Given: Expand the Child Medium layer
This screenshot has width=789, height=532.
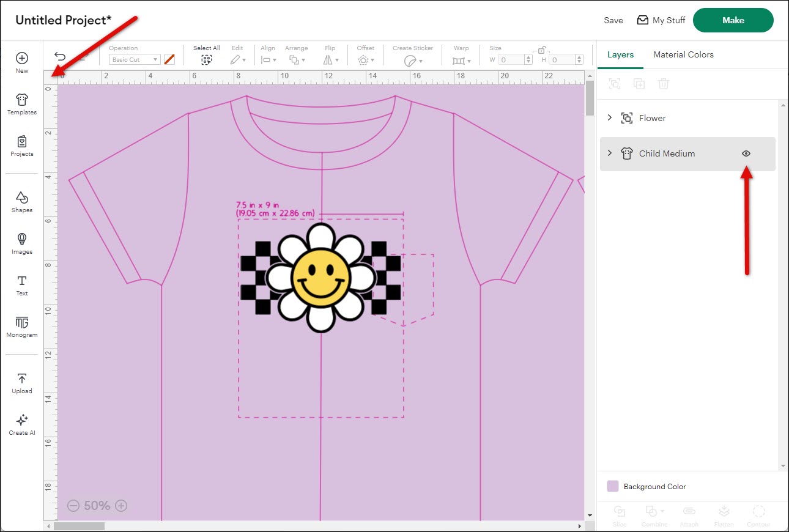Looking at the screenshot, I should pyautogui.click(x=609, y=153).
